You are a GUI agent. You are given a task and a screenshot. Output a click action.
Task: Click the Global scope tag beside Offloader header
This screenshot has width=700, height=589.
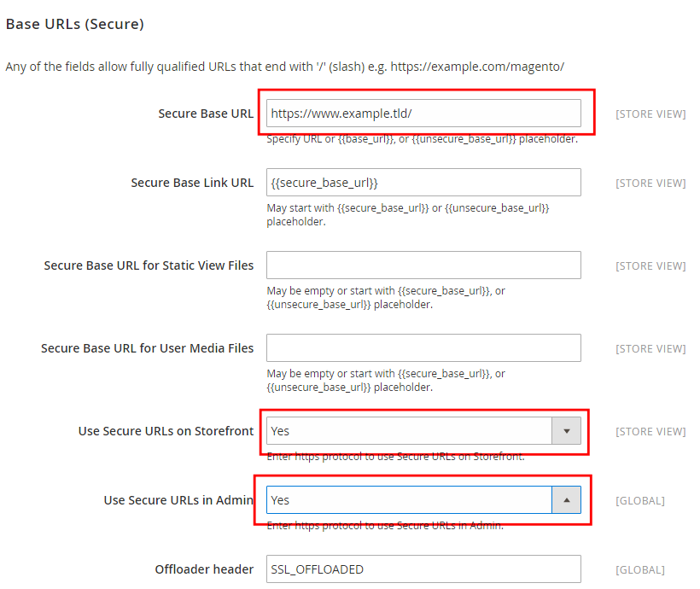point(639,569)
